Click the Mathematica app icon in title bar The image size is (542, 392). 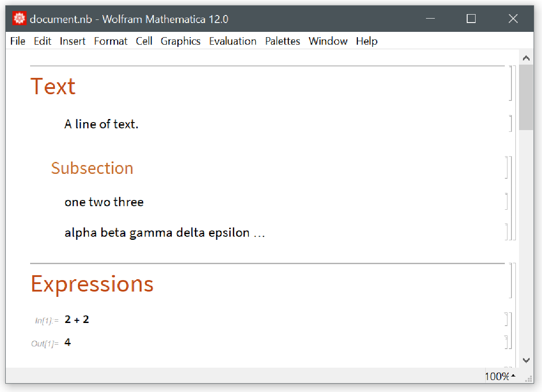tap(19, 19)
